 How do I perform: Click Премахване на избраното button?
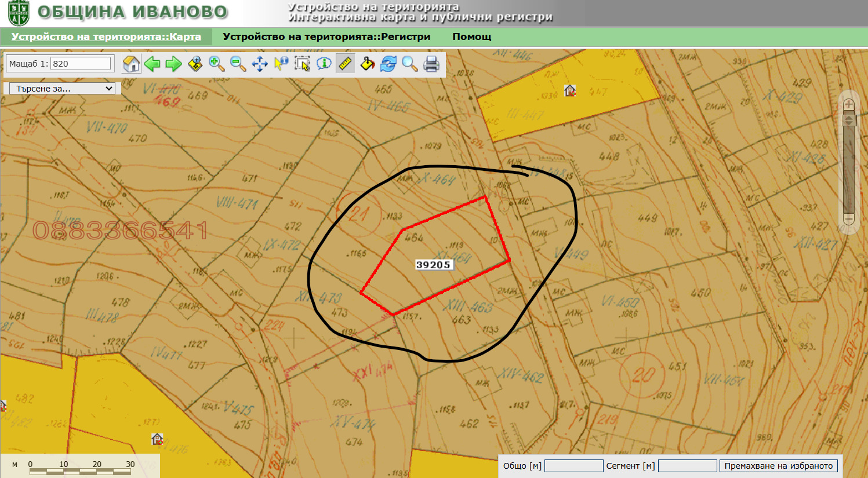tap(778, 466)
